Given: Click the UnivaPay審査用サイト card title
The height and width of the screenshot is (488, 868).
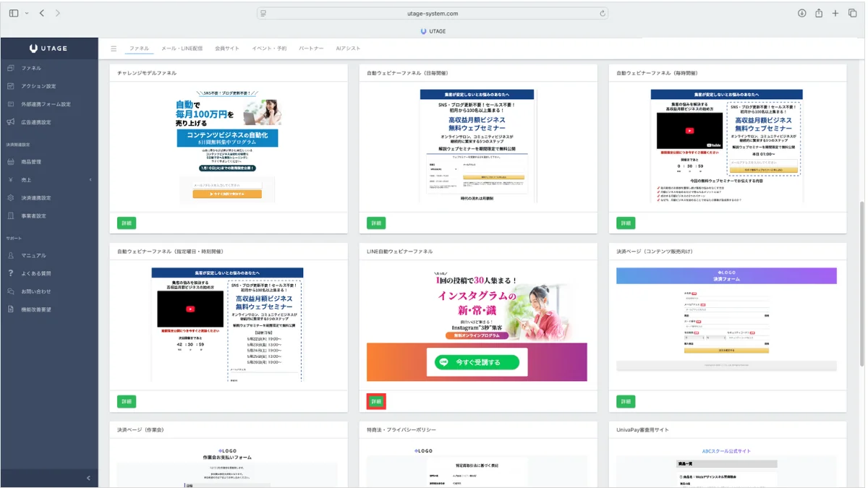Looking at the screenshot, I should point(643,429).
